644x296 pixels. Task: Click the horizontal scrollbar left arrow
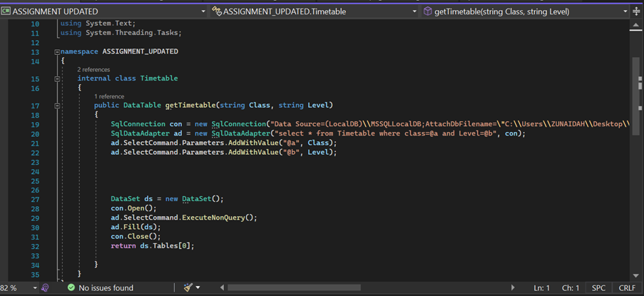point(223,287)
